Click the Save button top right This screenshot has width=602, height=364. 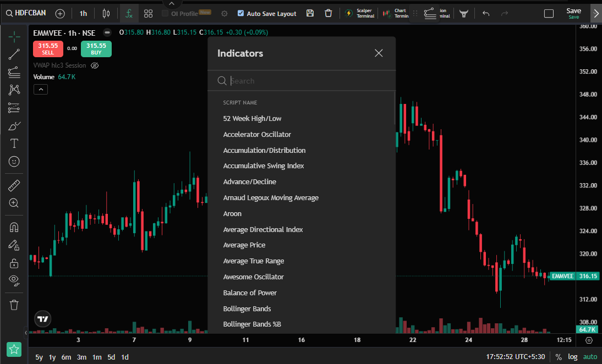coord(573,13)
